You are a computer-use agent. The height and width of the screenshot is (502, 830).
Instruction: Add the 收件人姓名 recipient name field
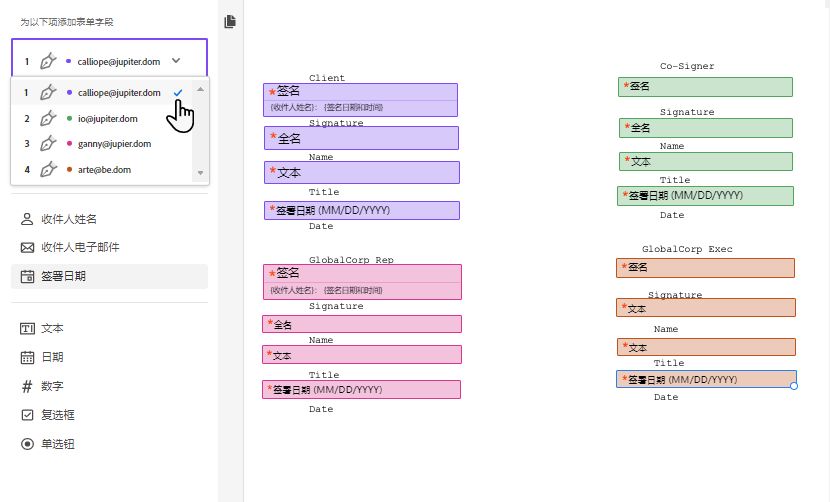[x=110, y=219]
